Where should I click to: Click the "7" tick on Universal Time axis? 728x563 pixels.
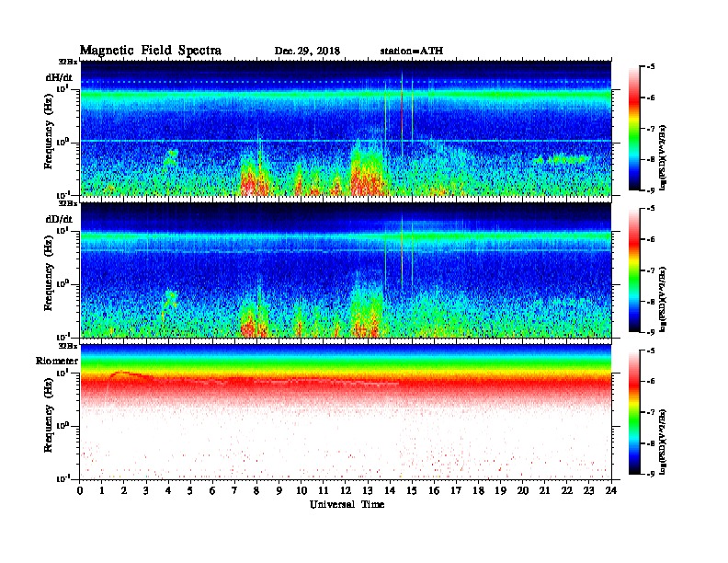(x=235, y=491)
